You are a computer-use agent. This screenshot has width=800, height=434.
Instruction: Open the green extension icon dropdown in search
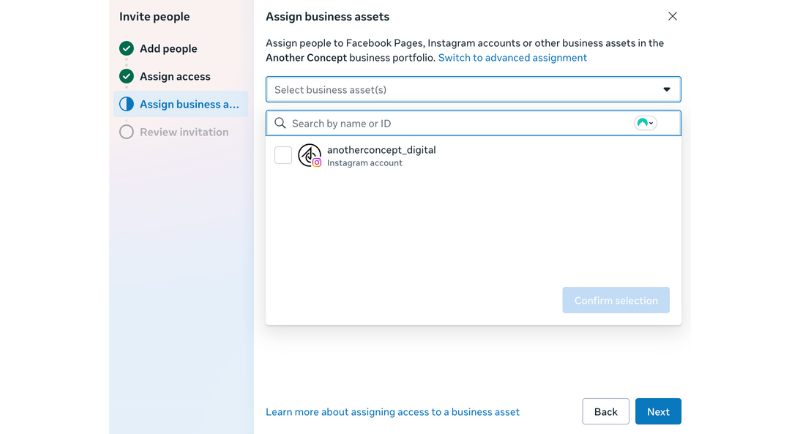point(645,123)
